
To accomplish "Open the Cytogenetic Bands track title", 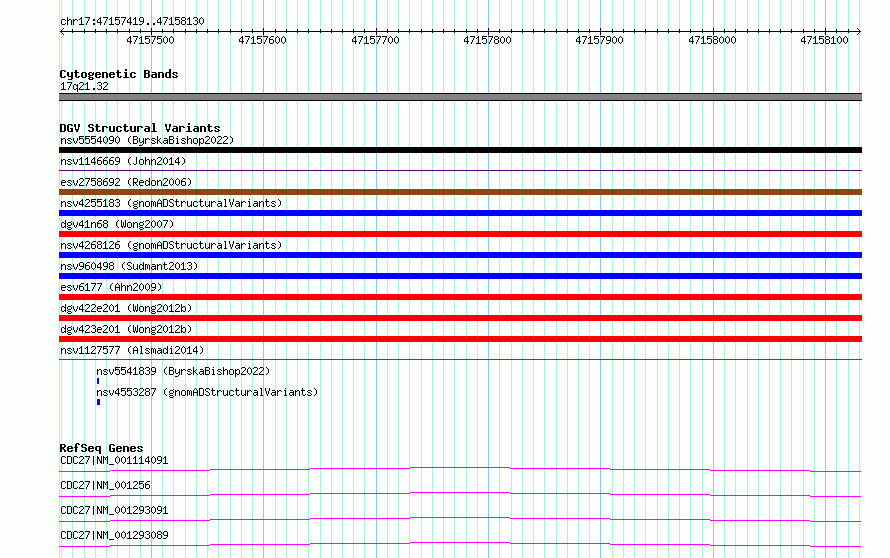I will pyautogui.click(x=119, y=74).
